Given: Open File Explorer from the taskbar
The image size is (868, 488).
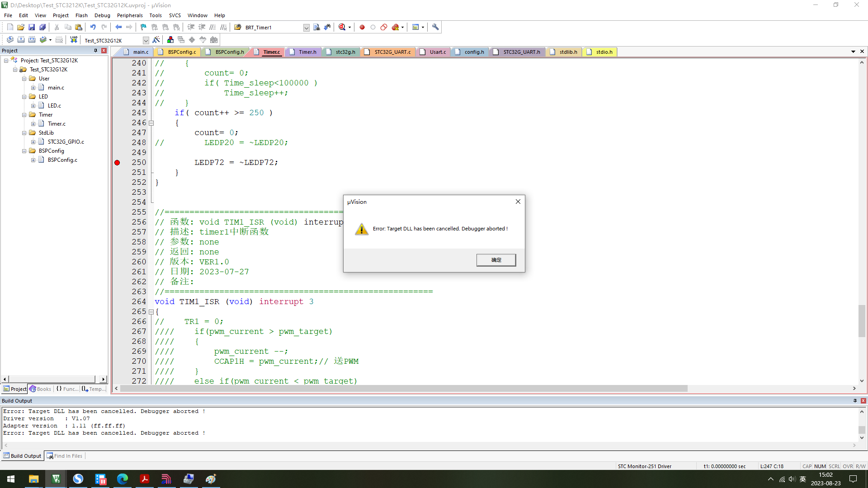Looking at the screenshot, I should [34, 479].
